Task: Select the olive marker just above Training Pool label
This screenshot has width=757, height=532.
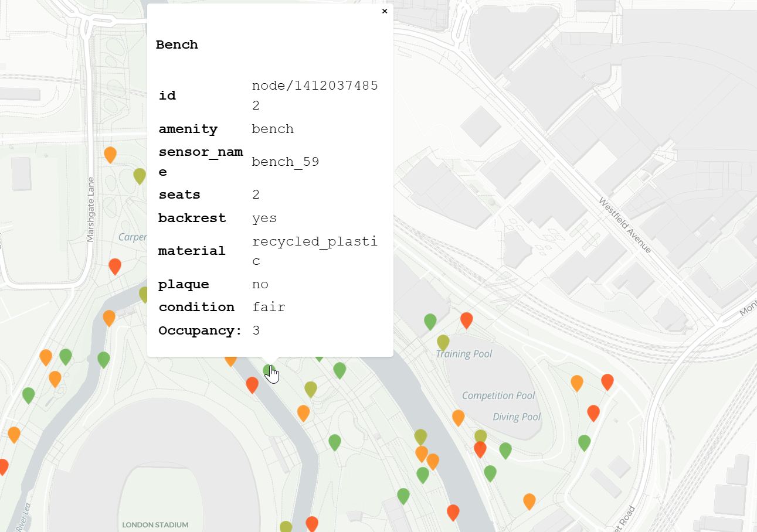Action: (443, 342)
